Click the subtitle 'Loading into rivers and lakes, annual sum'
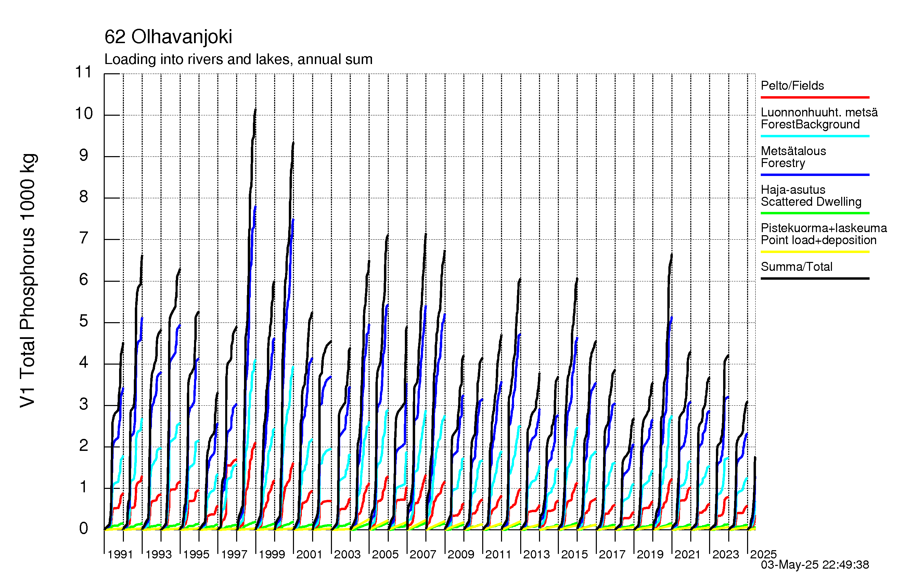The height and width of the screenshot is (582, 924). click(x=238, y=60)
